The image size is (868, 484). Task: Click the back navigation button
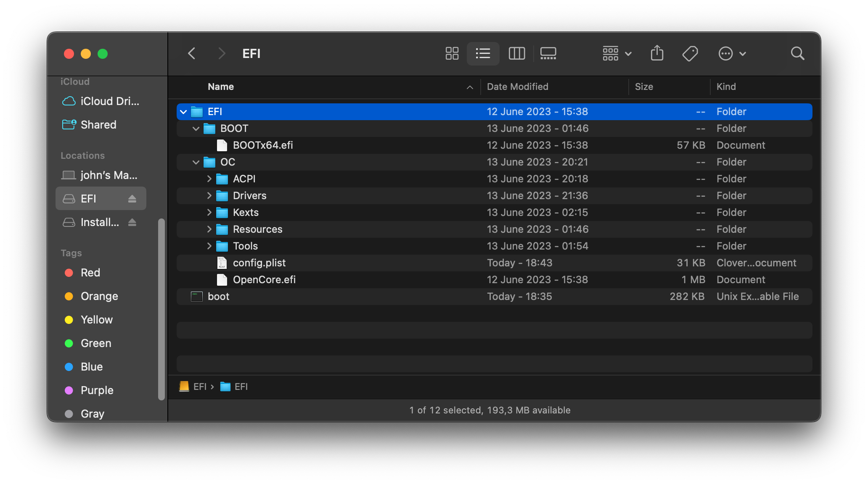pyautogui.click(x=192, y=53)
